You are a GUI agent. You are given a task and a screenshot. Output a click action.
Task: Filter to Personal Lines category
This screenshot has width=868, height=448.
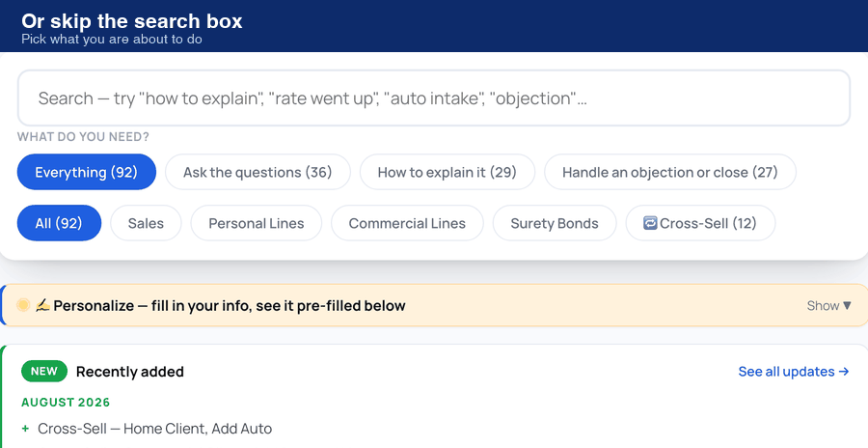[x=257, y=223]
